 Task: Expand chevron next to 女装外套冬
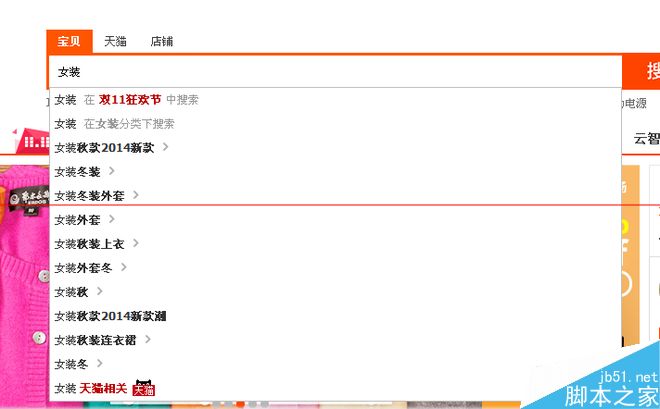point(123,267)
